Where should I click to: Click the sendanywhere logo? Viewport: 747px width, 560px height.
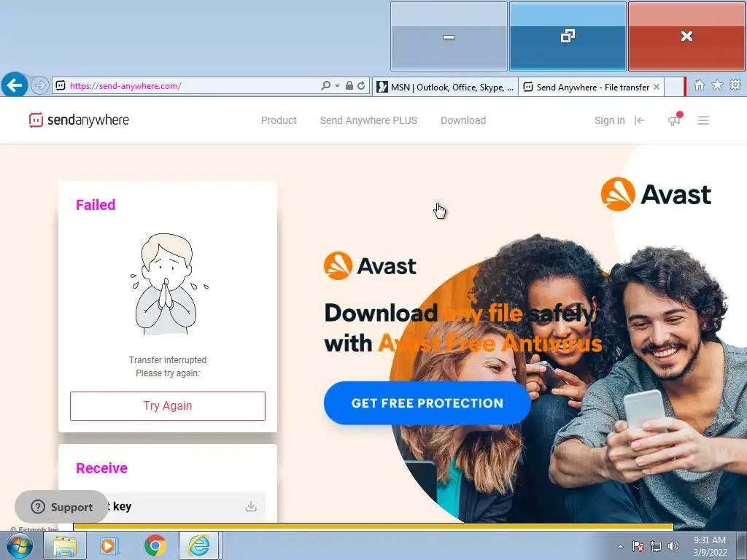(x=79, y=120)
